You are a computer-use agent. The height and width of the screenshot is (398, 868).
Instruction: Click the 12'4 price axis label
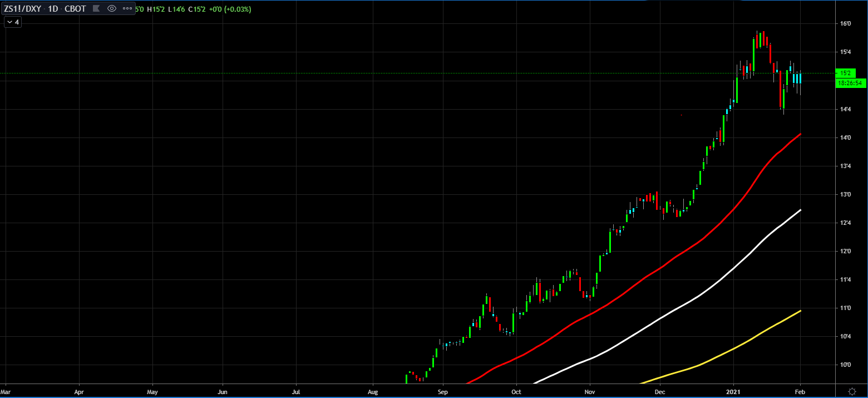click(846, 223)
